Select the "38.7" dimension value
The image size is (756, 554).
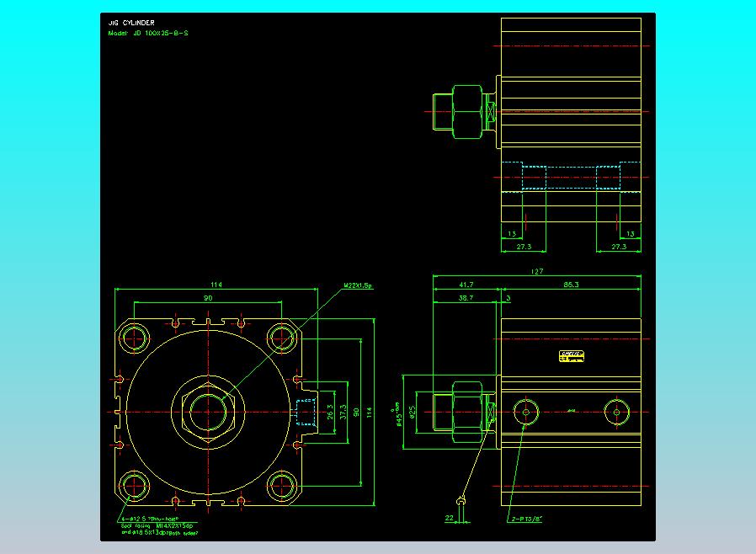(x=466, y=298)
